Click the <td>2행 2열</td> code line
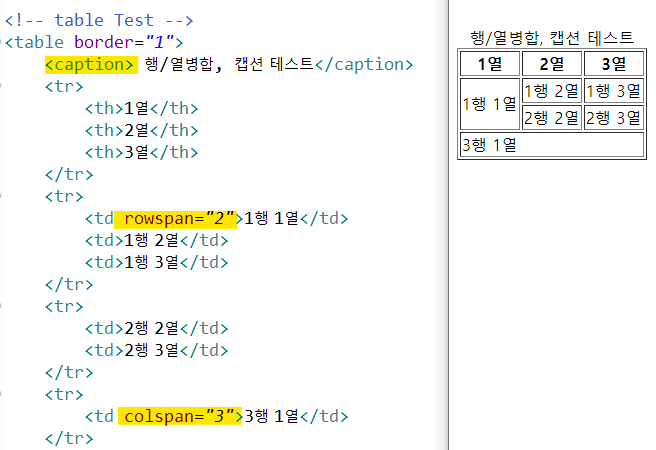Image resolution: width=656 pixels, height=450 pixels. pos(156,328)
